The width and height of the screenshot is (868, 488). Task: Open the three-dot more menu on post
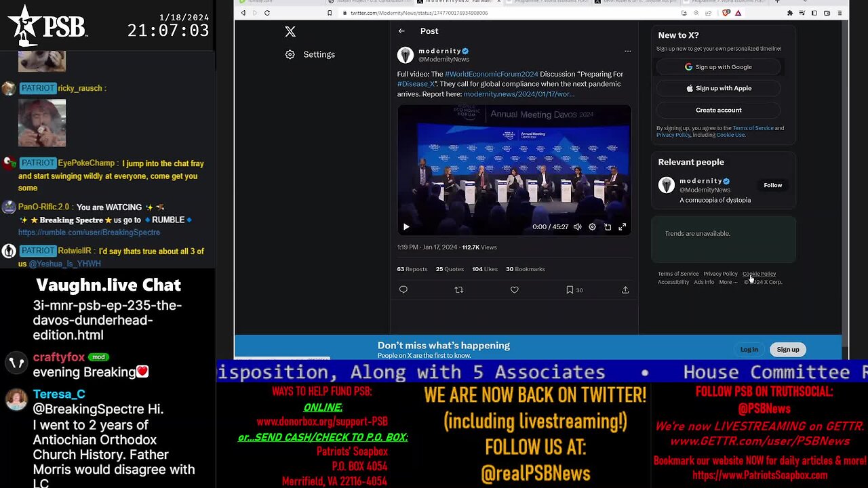click(627, 51)
